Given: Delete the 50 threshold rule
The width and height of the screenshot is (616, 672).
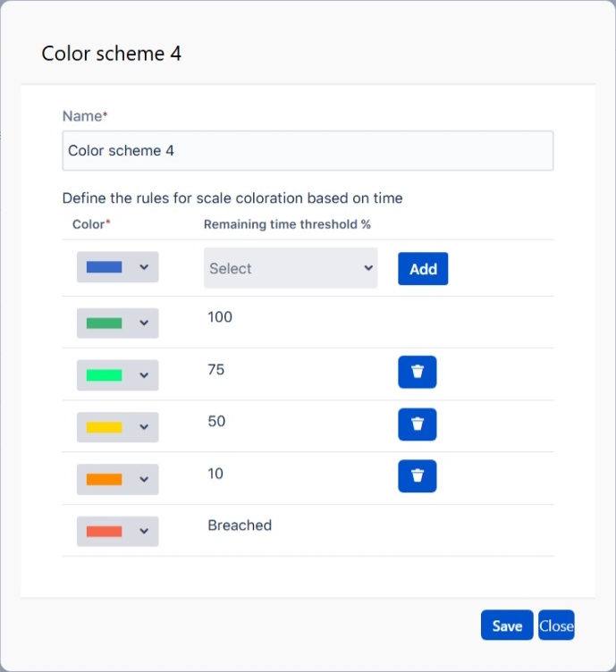Looking at the screenshot, I should click(x=417, y=424).
